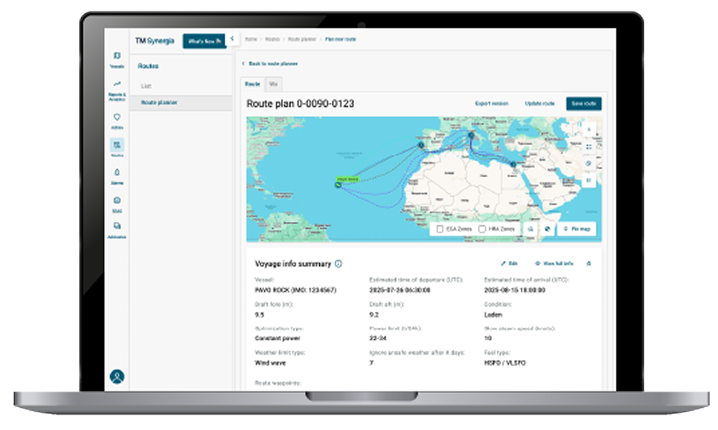Switch to the Route tab
The height and width of the screenshot is (430, 718).
pos(252,84)
